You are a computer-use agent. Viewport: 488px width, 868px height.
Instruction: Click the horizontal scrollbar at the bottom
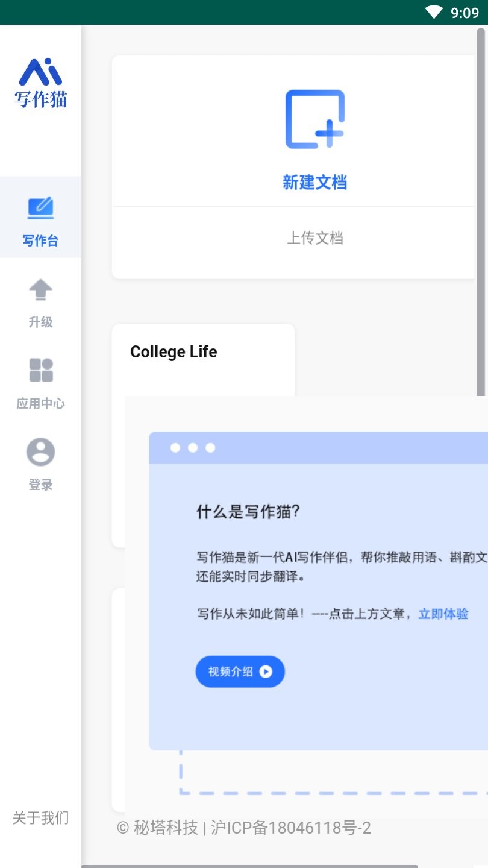point(249,866)
